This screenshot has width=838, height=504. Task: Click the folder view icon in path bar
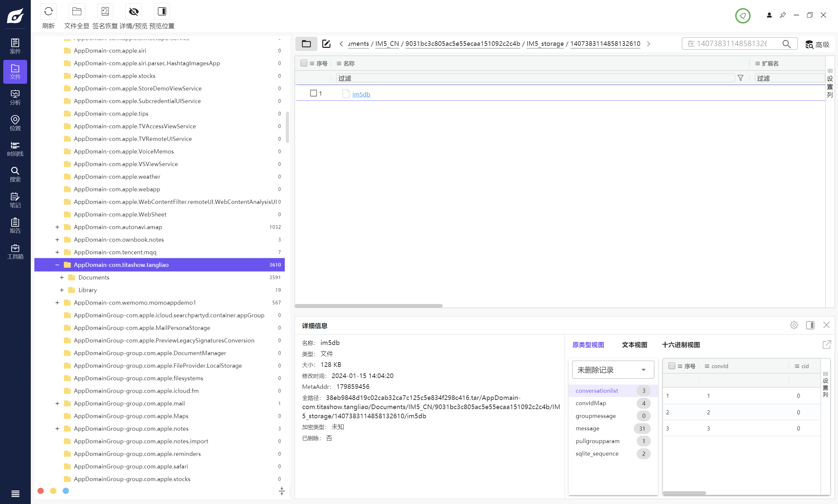point(306,44)
